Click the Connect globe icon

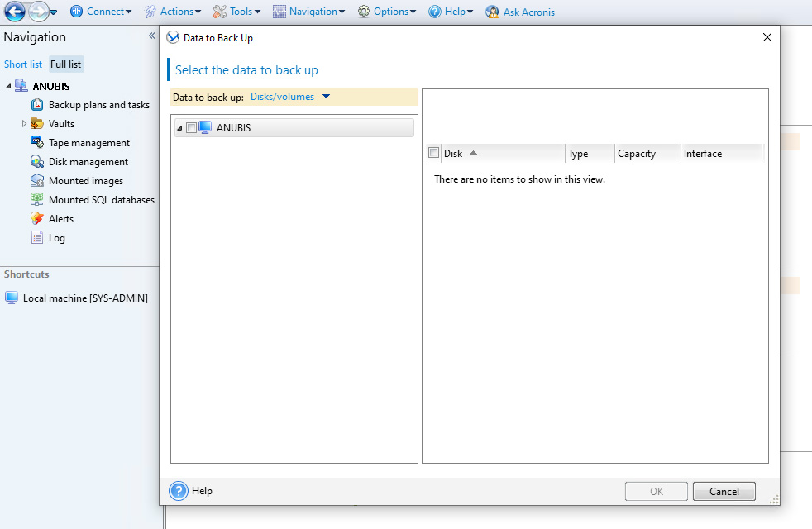click(76, 12)
